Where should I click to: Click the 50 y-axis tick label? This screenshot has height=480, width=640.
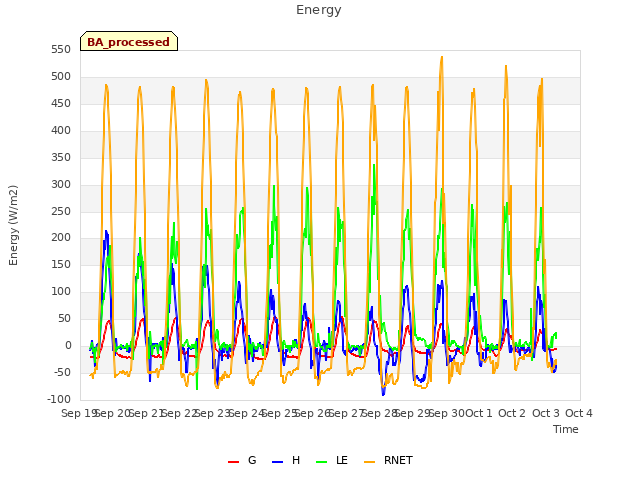(x=64, y=319)
